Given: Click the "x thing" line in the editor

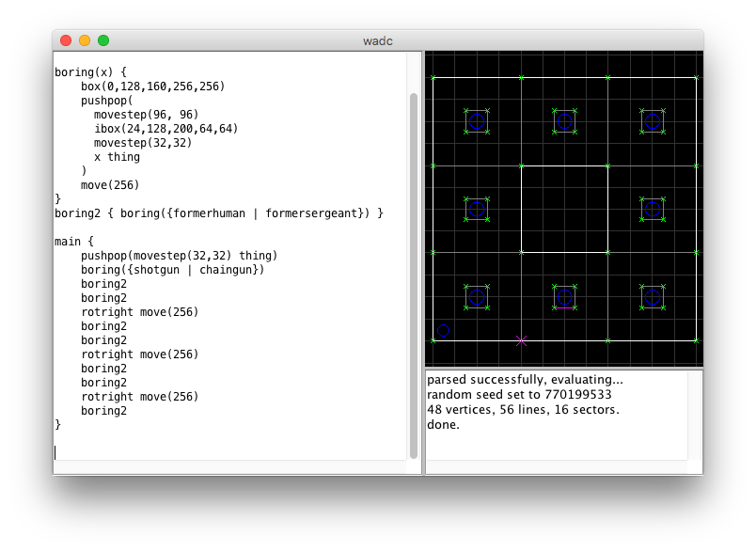Looking at the screenshot, I should point(118,157).
